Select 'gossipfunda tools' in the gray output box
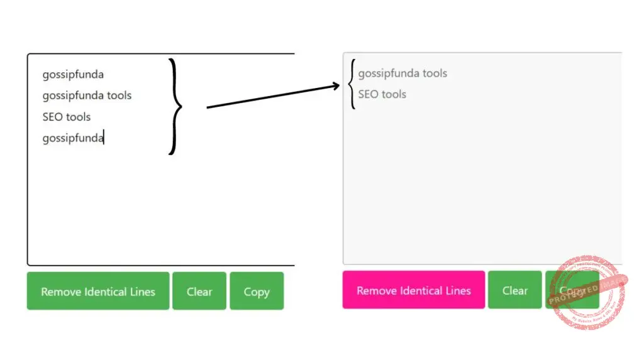This screenshot has height=338, width=644. pyautogui.click(x=402, y=74)
